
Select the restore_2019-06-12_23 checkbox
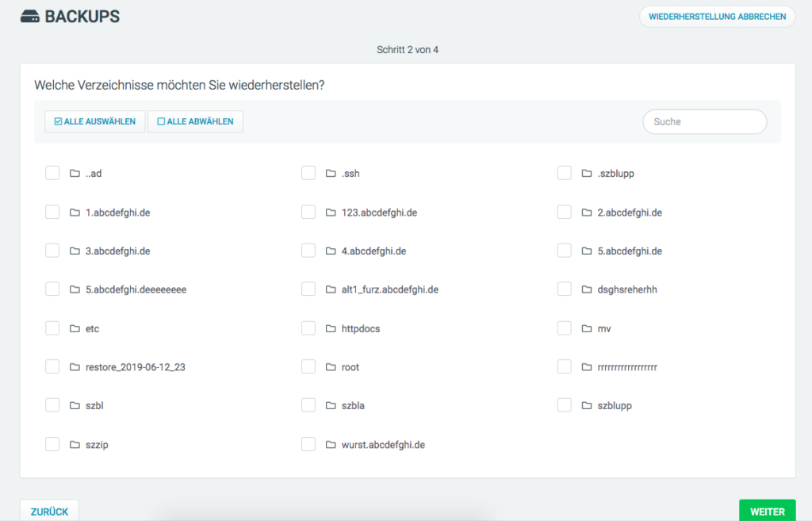[52, 366]
